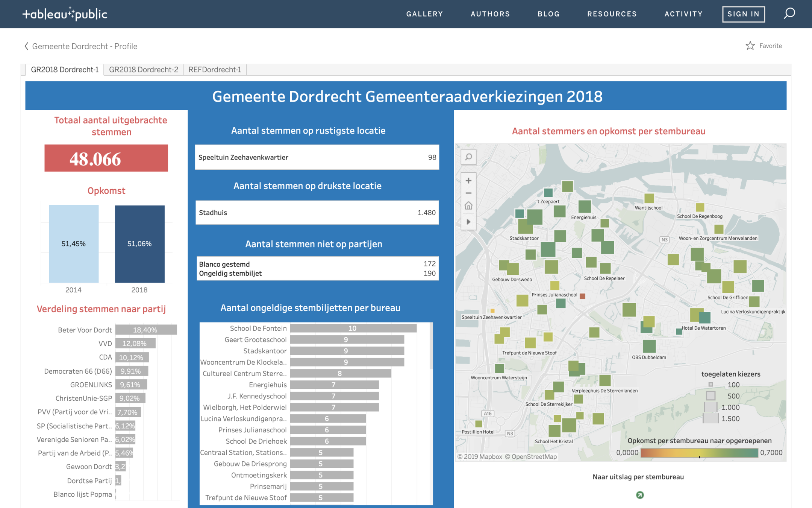
Task: Click the Beter Voor Dordt bar
Action: pyautogui.click(x=146, y=330)
